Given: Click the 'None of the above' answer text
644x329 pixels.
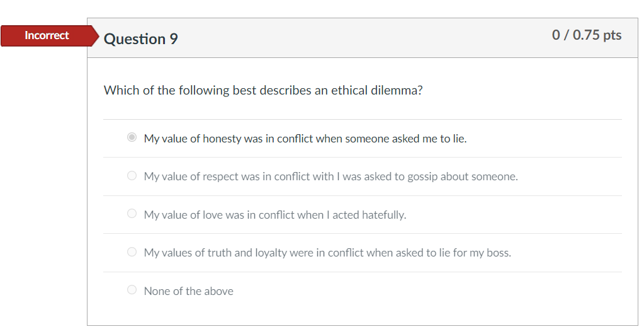Looking at the screenshot, I should [x=188, y=291].
